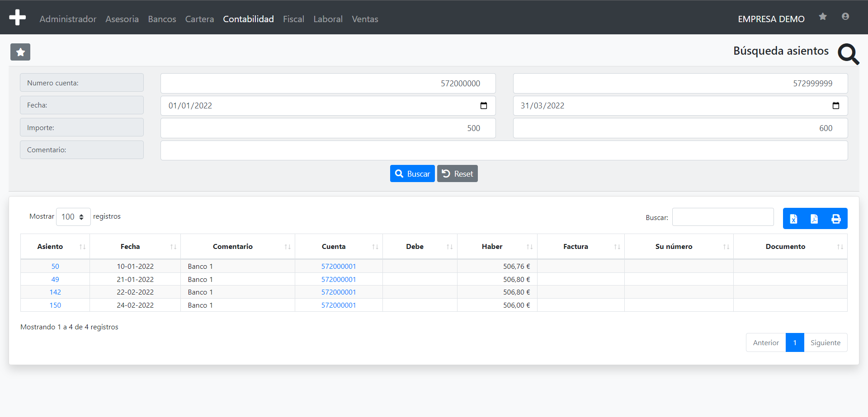The width and height of the screenshot is (868, 417).
Task: Open cuenta 572000001 in the 24-02-2022 row
Action: (x=339, y=305)
